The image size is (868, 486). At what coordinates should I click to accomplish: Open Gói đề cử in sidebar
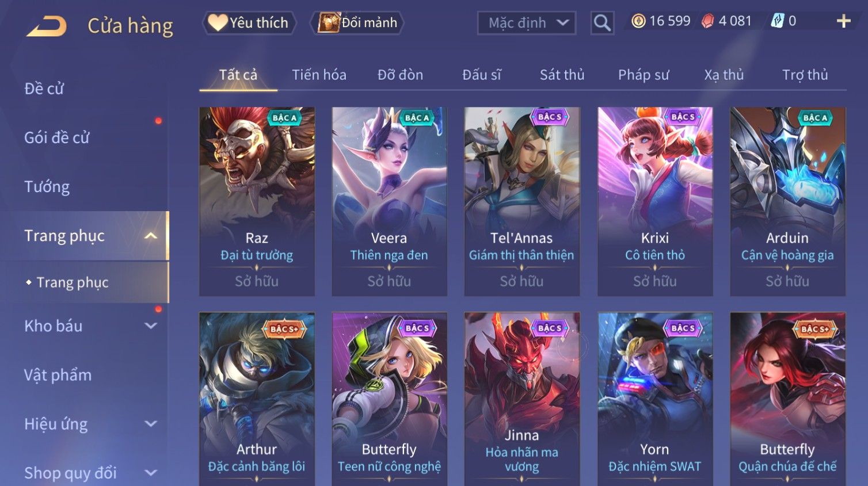57,137
